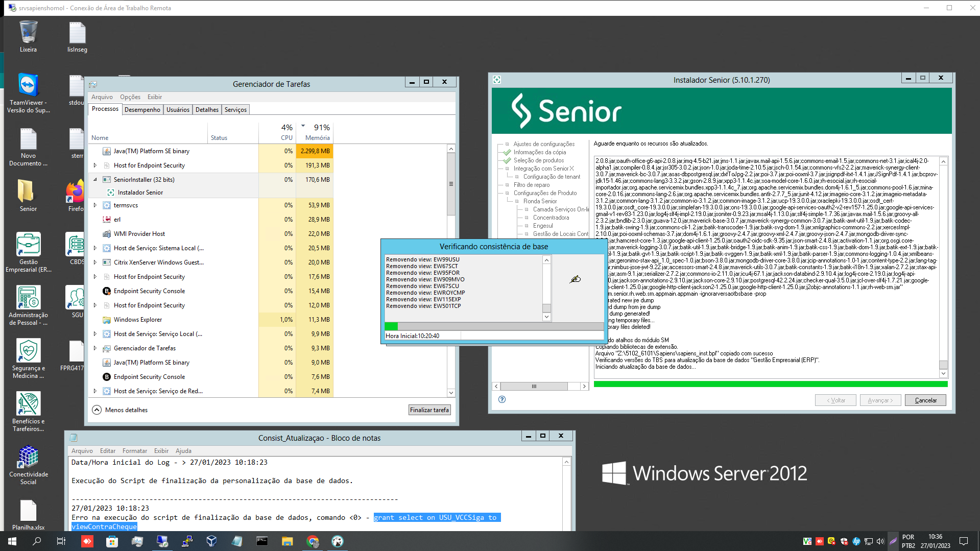980x551 pixels.
Task: Sort processes by the CPU column
Action: pos(277,132)
